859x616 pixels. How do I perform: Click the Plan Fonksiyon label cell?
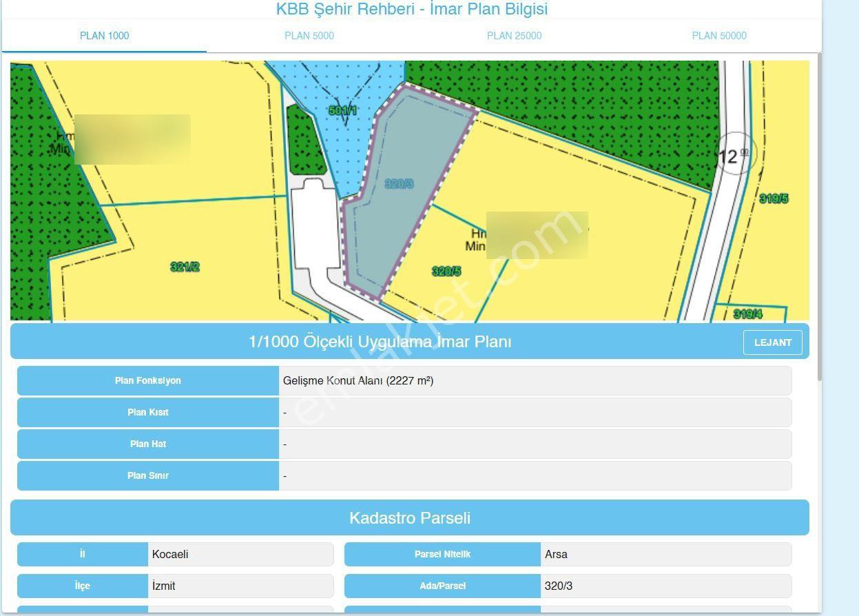click(x=148, y=380)
